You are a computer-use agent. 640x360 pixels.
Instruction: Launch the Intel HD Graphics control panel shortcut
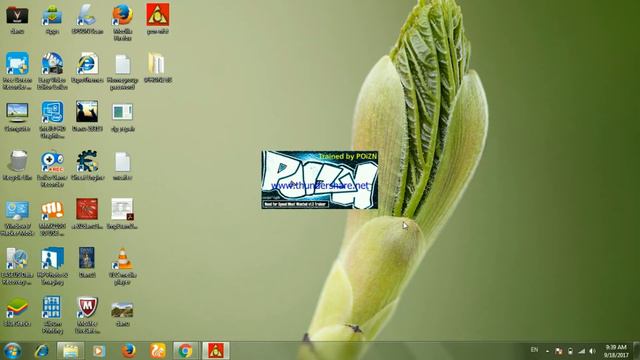pyautogui.click(x=52, y=113)
